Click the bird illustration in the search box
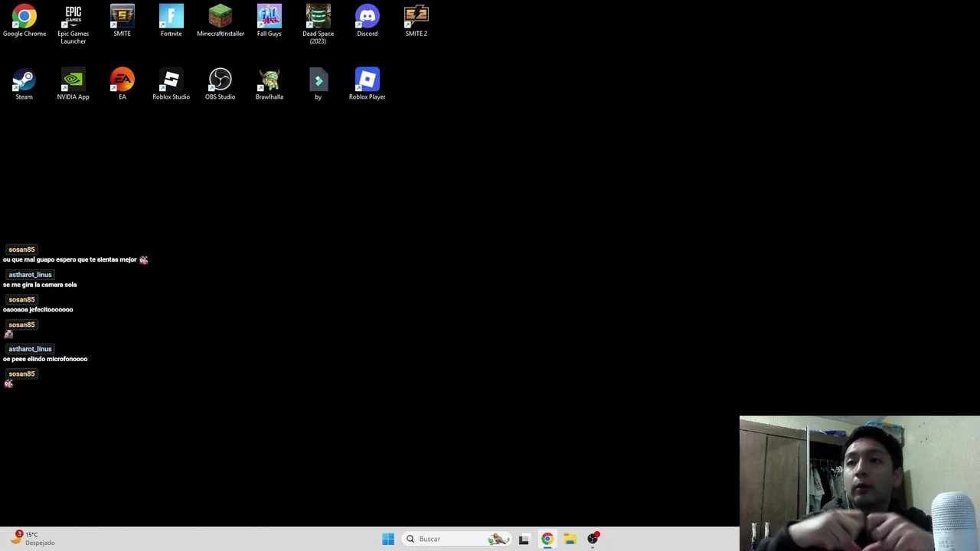The image size is (980, 551). click(x=498, y=539)
